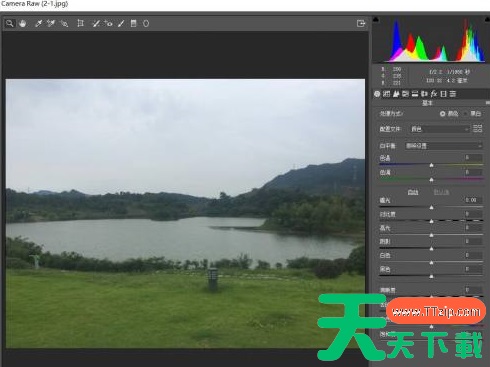This screenshot has width=490, height=367.
Task: Switch to the Effects (fx) tab
Action: (x=434, y=94)
